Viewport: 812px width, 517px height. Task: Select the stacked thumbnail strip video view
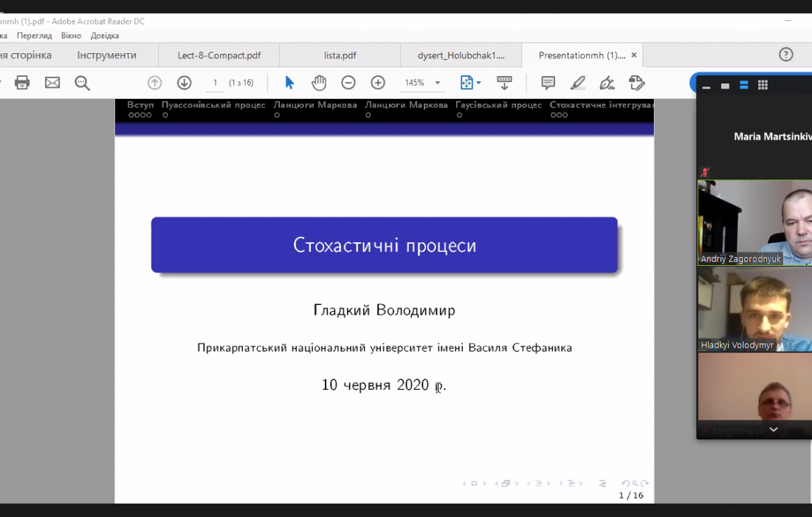pyautogui.click(x=744, y=86)
